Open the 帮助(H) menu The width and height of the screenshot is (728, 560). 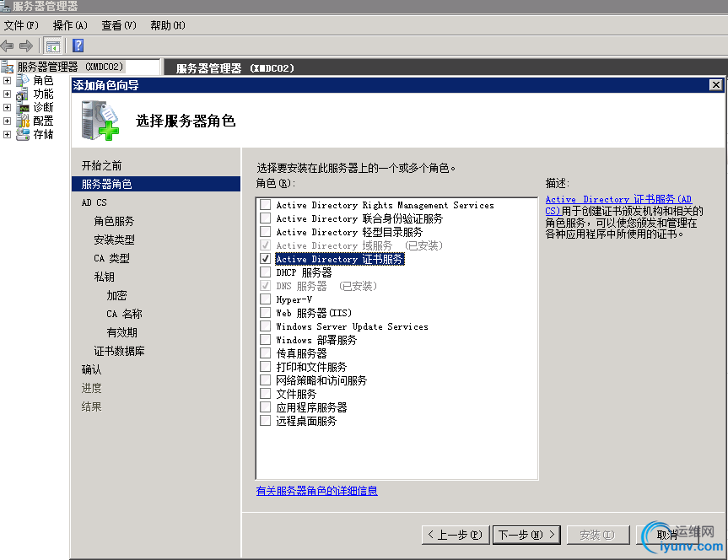168,25
